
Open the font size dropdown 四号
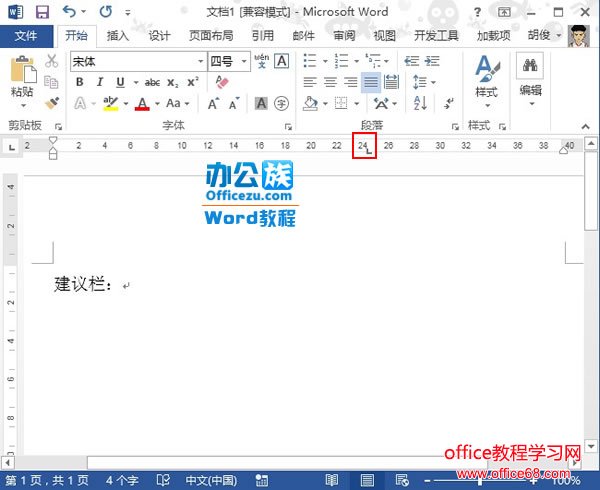244,61
